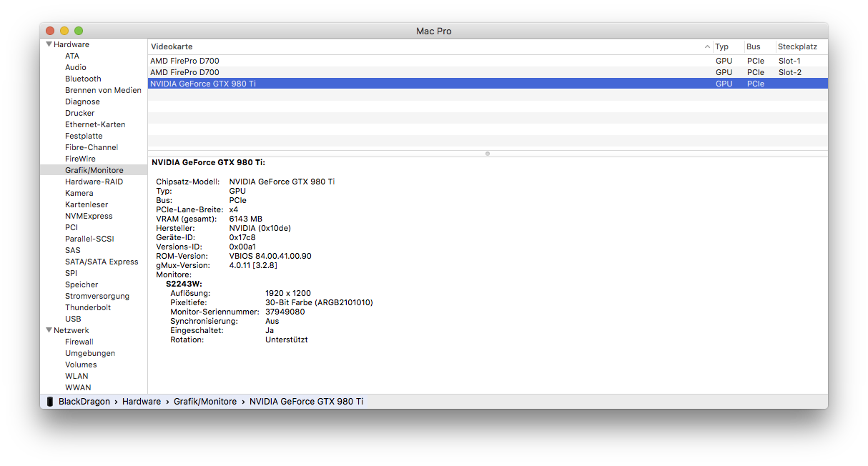Click the sort arrow in Videokarte column header
This screenshot has height=466, width=868.
pos(707,47)
